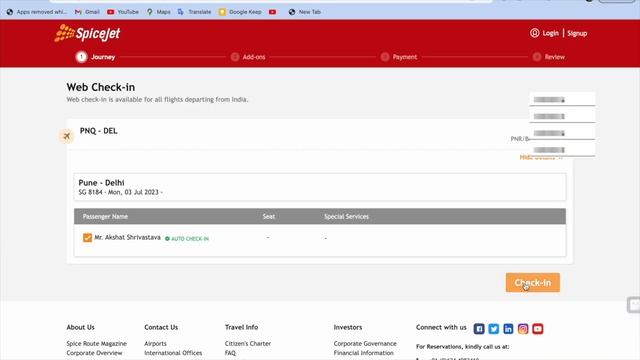Select the Review step
Viewport: 640px width, 360px height.
[549, 57]
